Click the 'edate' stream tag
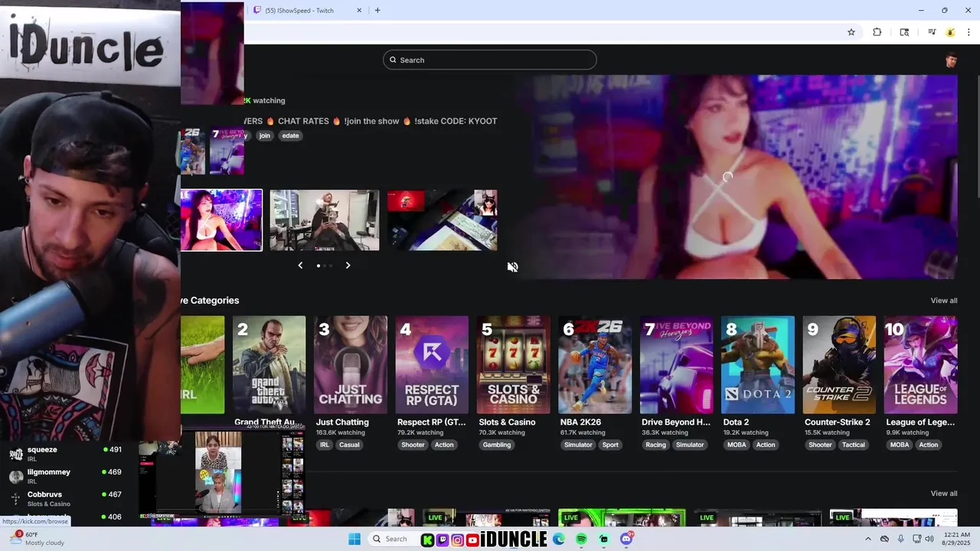980x551 pixels. tap(290, 135)
